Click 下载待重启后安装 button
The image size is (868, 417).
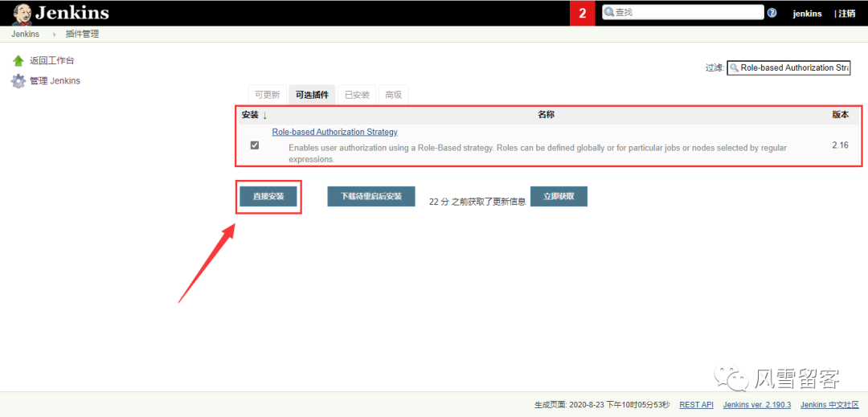tap(371, 196)
